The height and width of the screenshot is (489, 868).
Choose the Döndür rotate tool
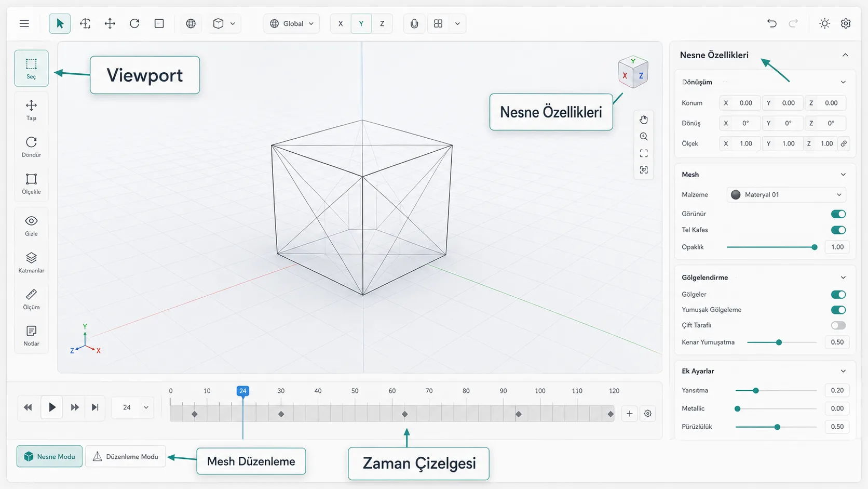(31, 147)
